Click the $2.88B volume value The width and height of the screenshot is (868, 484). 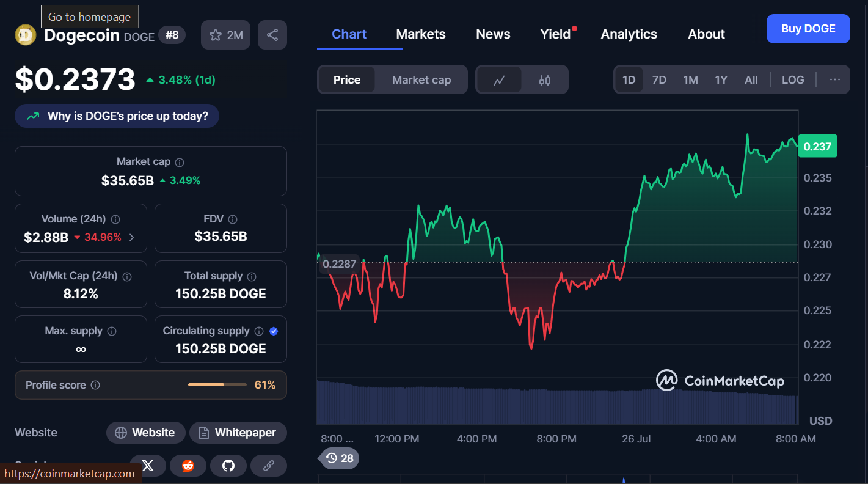46,237
